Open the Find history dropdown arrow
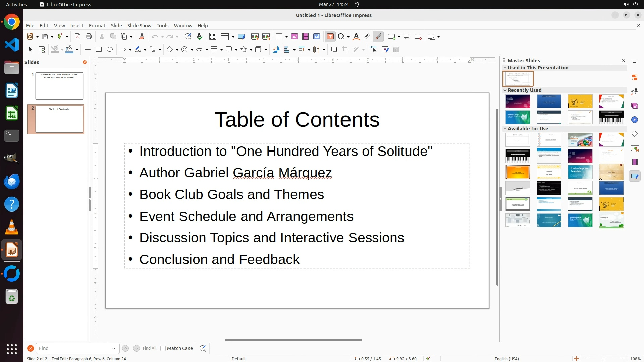 click(114, 348)
